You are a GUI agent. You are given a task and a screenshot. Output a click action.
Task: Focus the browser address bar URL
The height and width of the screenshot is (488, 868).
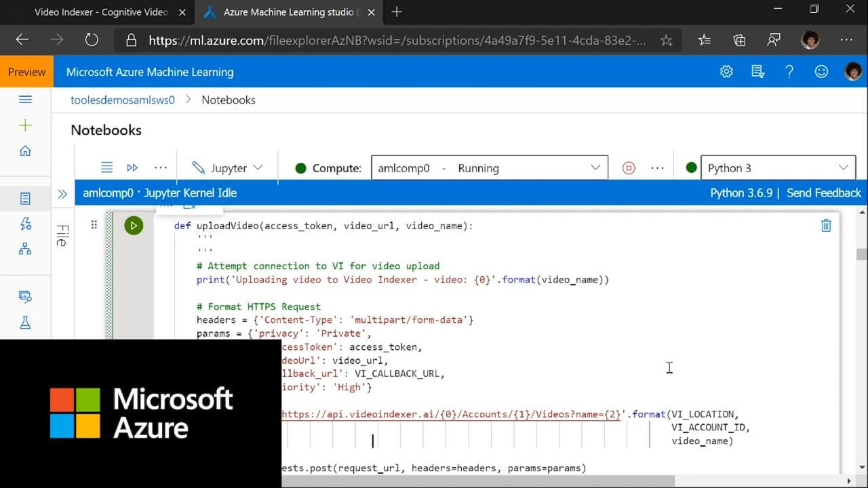pyautogui.click(x=397, y=41)
